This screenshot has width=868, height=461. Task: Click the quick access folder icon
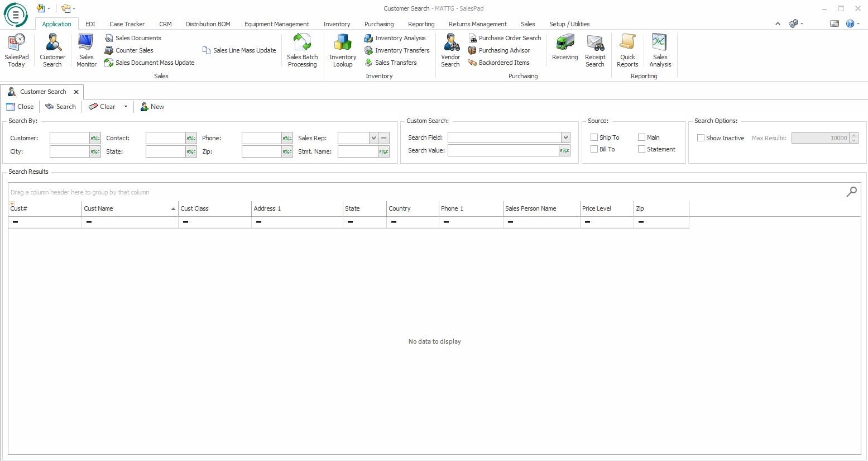[66, 8]
